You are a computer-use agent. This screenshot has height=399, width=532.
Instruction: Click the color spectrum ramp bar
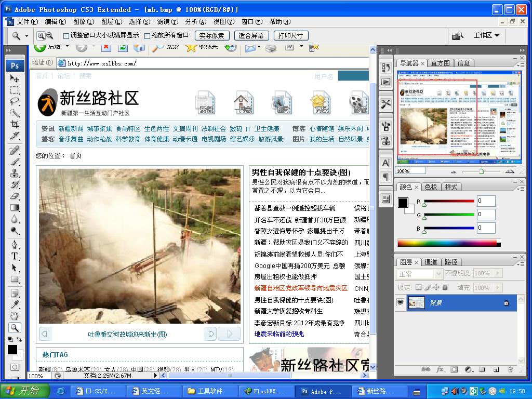447,243
